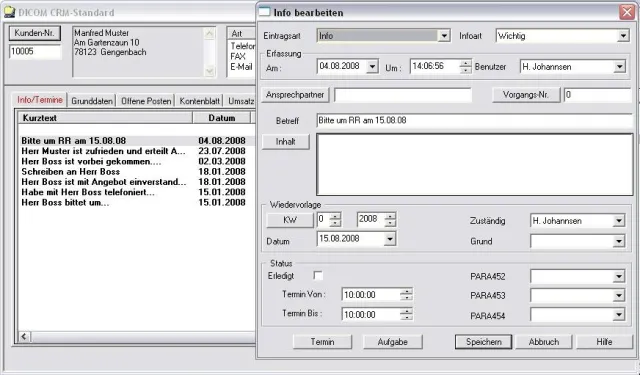This screenshot has width=640, height=375.
Task: Switch to the Info/Termine tab
Action: [40, 100]
